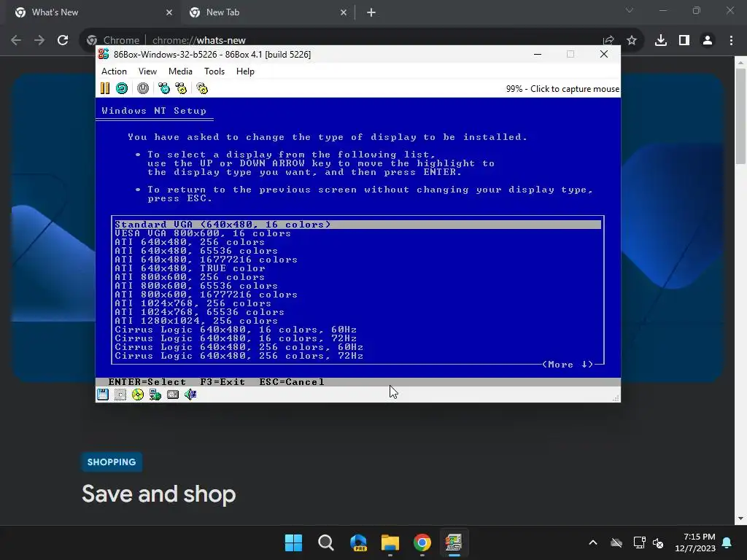The height and width of the screenshot is (560, 747).
Task: Select Cirrus Logic 640x480, 256 colors, 72Hz
Action: click(357, 356)
